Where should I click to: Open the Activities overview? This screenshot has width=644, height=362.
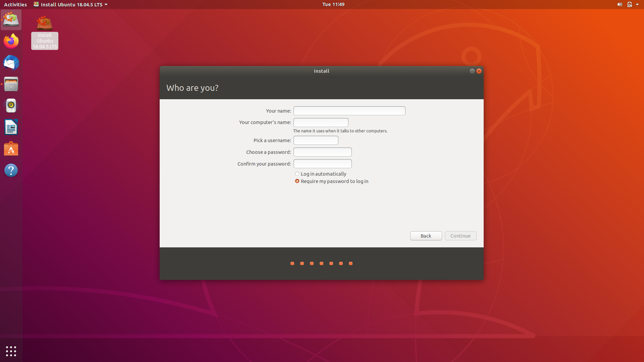click(x=15, y=4)
